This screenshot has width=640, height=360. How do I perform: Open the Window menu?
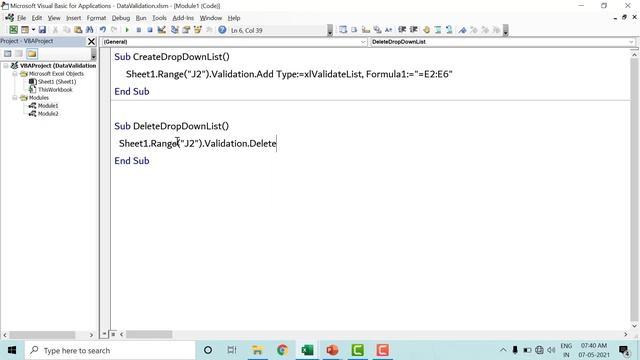(211, 18)
